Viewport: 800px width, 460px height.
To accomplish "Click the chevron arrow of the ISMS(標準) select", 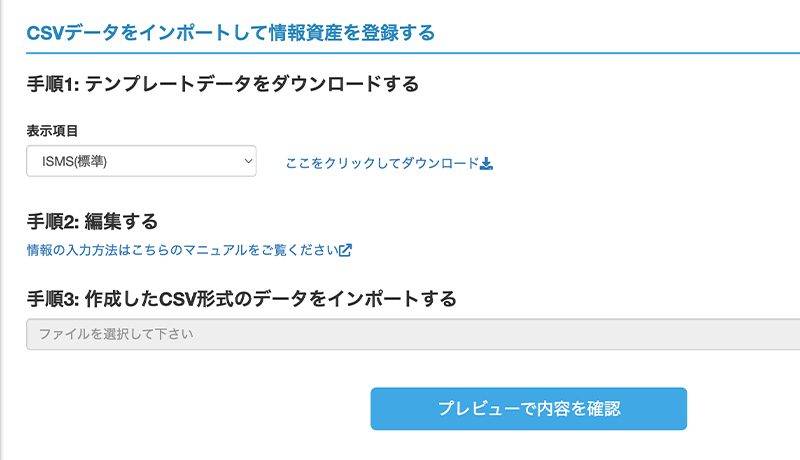I will tap(248, 161).
